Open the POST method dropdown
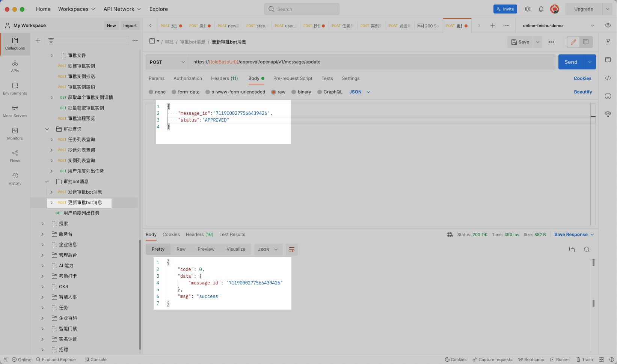 (167, 62)
